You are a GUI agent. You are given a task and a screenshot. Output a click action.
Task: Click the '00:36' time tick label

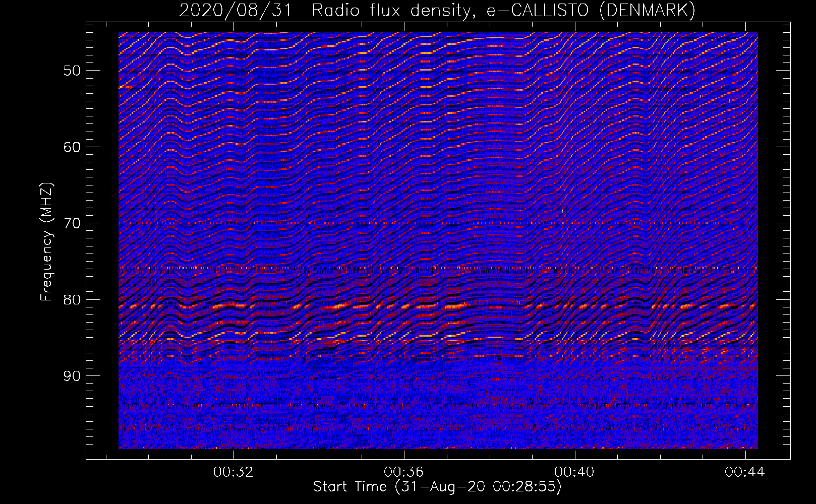point(404,472)
